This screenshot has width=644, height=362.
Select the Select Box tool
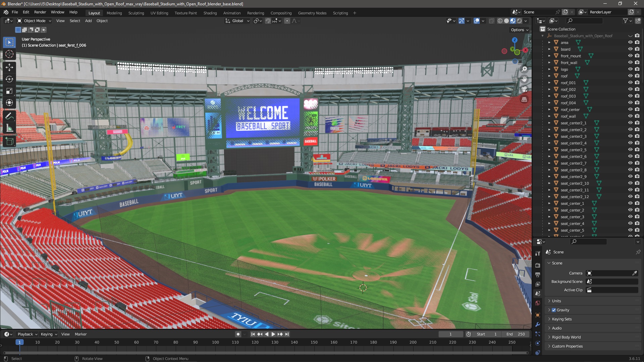(x=9, y=42)
